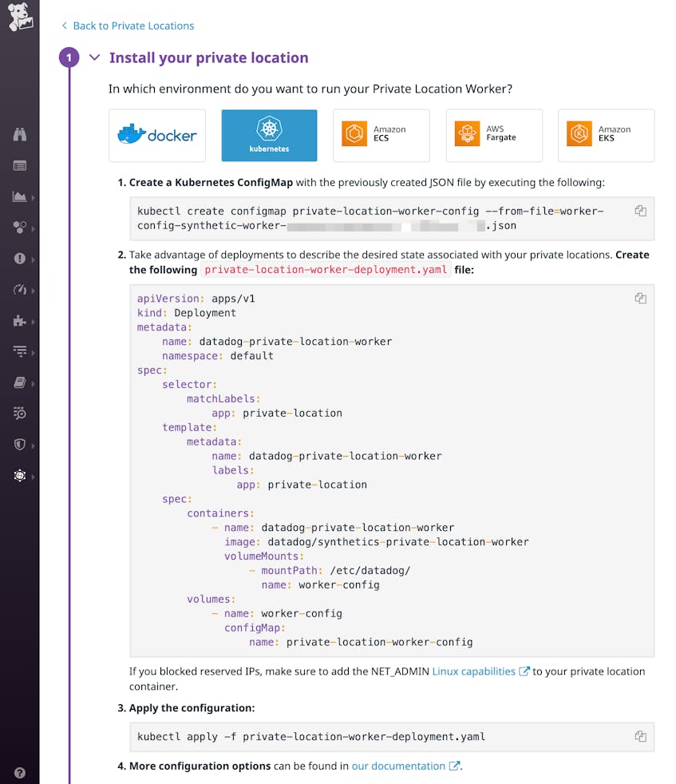Open the notebooks icon in sidebar
This screenshot has width=676, height=784.
pyautogui.click(x=19, y=382)
